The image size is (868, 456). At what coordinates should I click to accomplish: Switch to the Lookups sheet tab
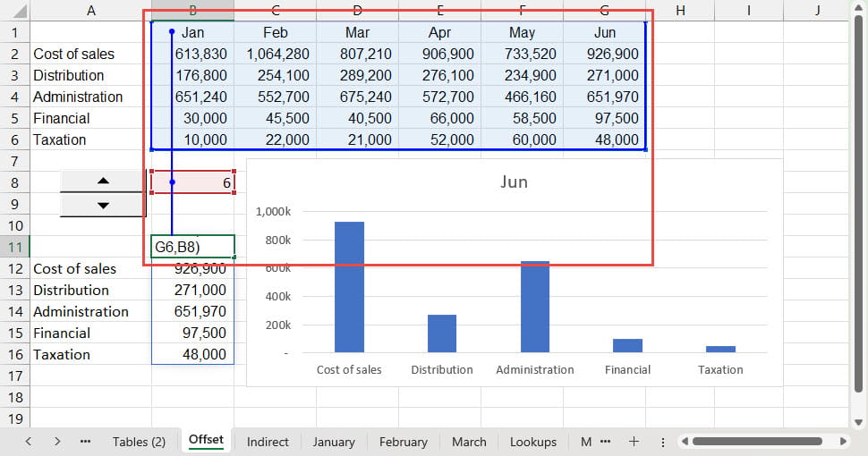[533, 442]
